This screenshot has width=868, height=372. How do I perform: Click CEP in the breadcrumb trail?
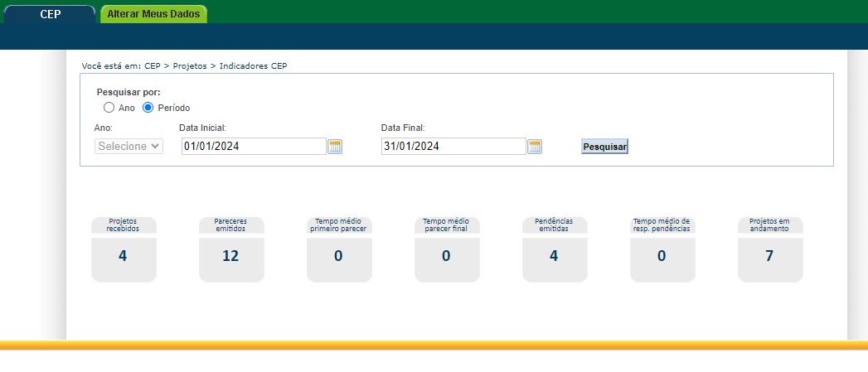click(x=152, y=65)
